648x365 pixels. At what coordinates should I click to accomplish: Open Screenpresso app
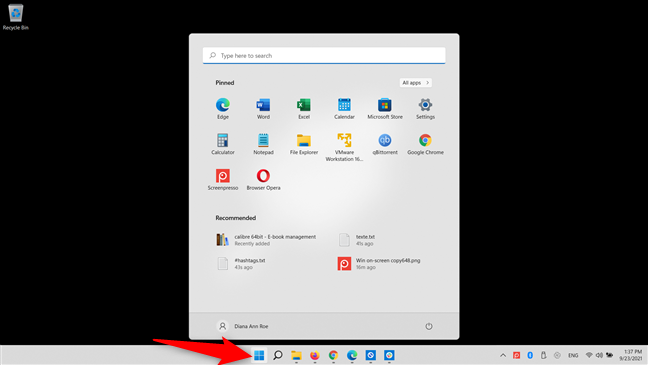223,180
